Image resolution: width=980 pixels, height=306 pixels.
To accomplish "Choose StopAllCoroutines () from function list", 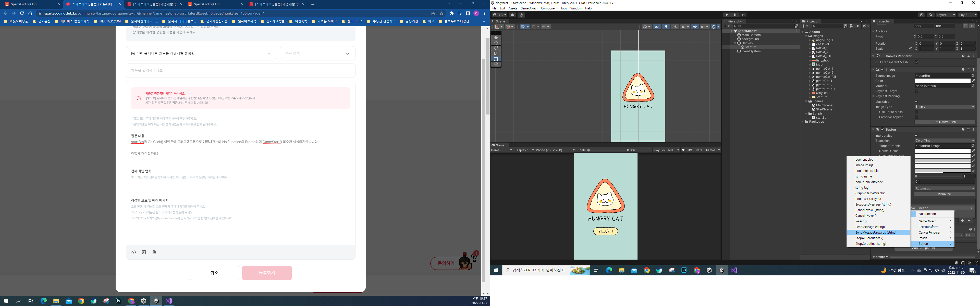I will tap(878, 238).
